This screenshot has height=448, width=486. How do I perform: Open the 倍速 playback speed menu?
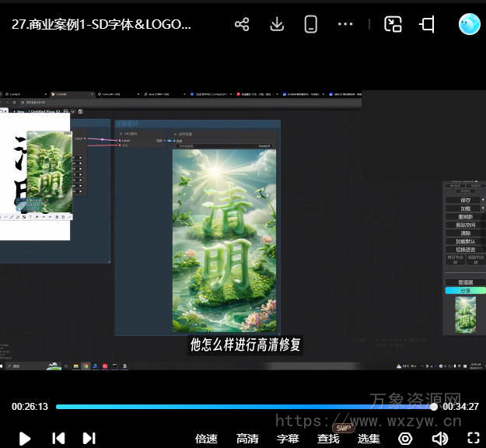point(206,439)
